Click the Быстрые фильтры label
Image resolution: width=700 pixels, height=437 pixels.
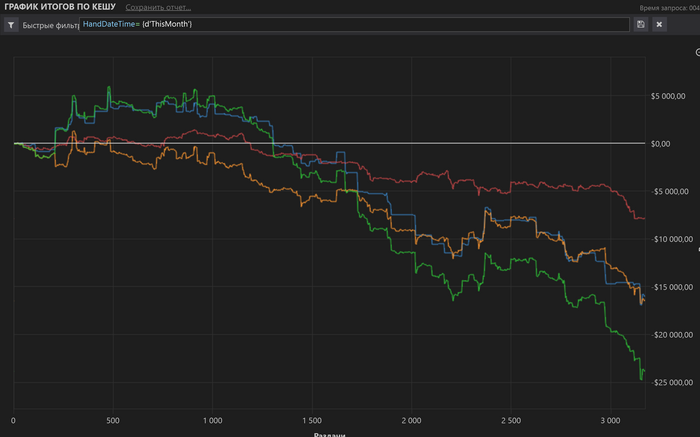(51, 25)
